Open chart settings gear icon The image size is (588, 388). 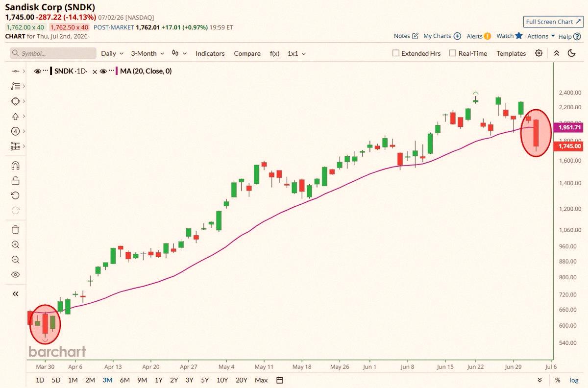pyautogui.click(x=539, y=53)
